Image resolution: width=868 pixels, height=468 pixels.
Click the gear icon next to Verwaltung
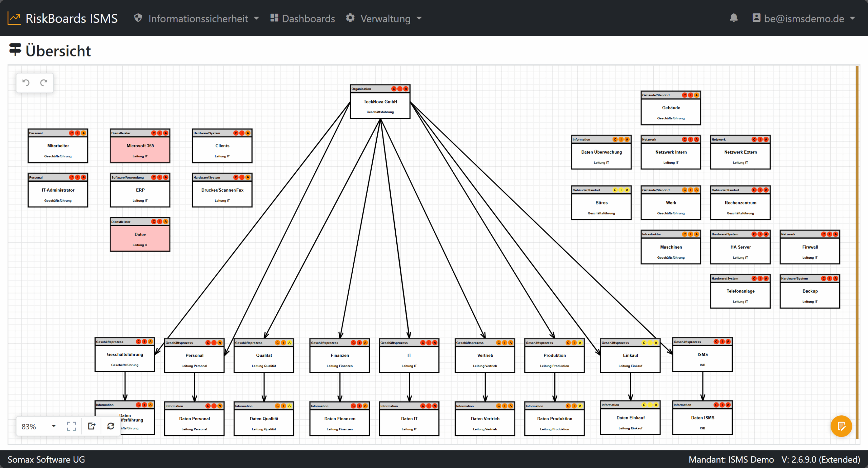[350, 18]
